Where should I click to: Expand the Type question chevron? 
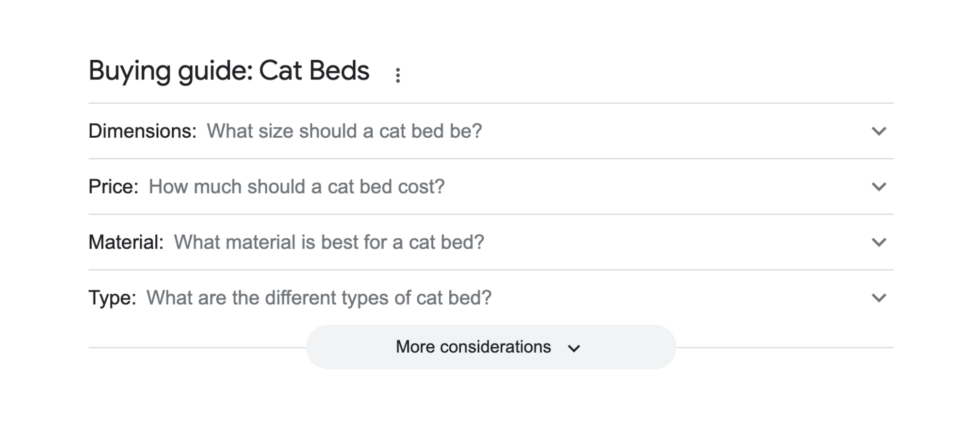(x=879, y=298)
